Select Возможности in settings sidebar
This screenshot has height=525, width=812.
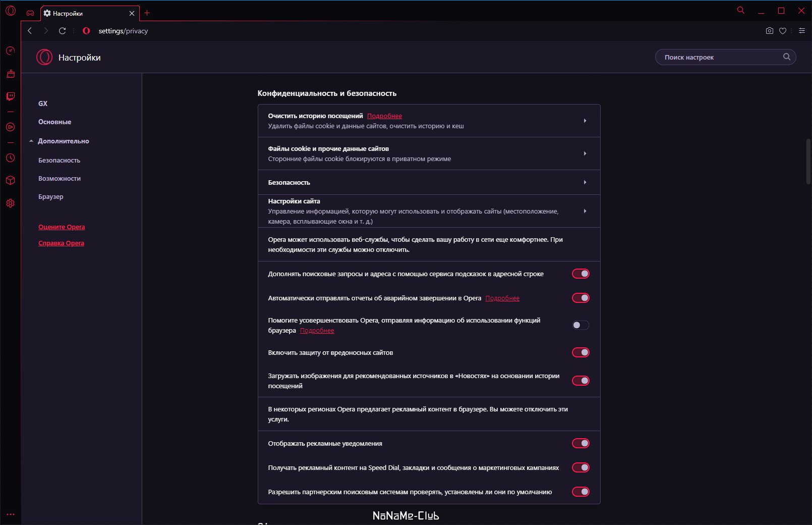60,178
